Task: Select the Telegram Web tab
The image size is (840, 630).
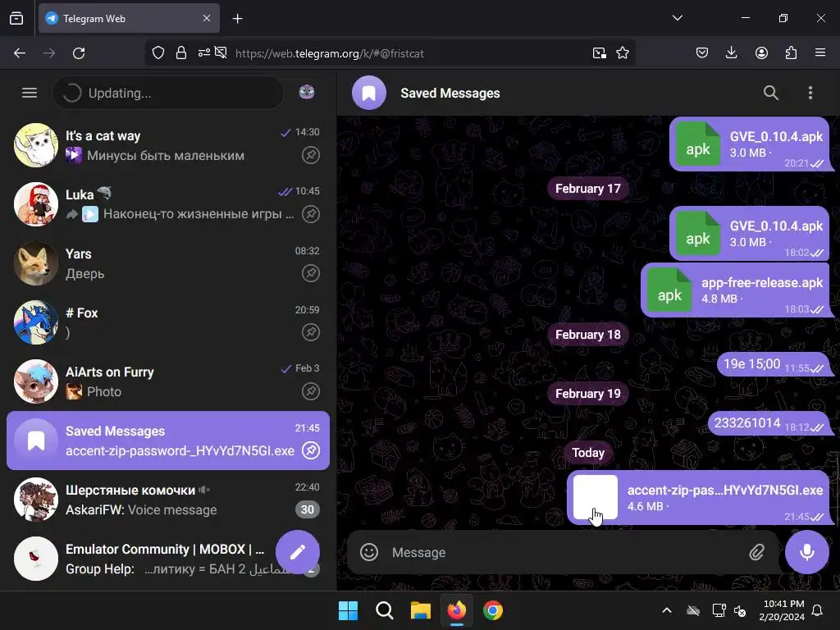Action: point(129,18)
